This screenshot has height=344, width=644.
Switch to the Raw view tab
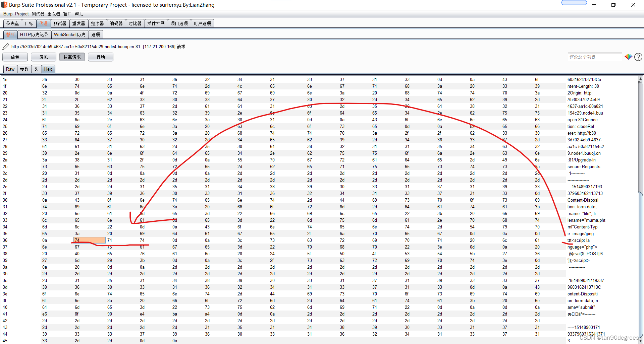click(x=10, y=69)
